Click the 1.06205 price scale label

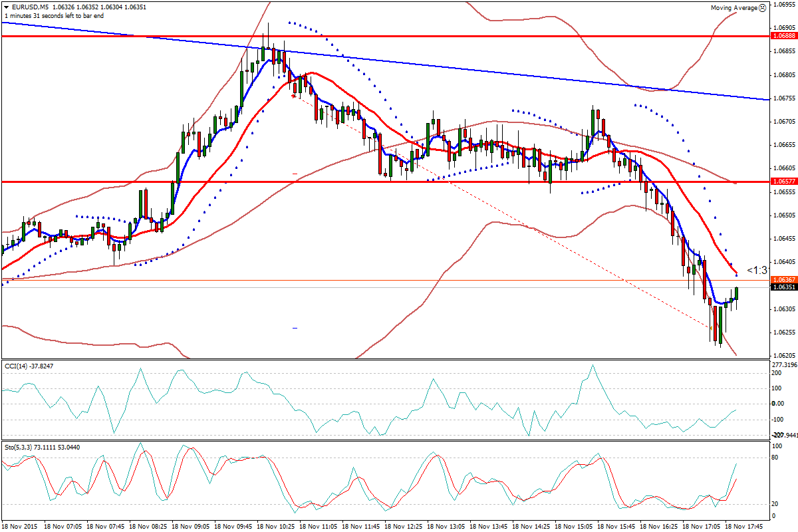coord(783,356)
